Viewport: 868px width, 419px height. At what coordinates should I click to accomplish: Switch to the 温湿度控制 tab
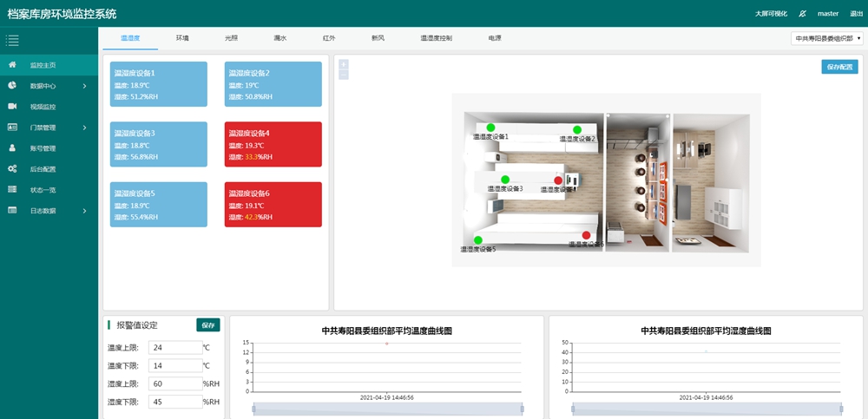click(x=437, y=38)
